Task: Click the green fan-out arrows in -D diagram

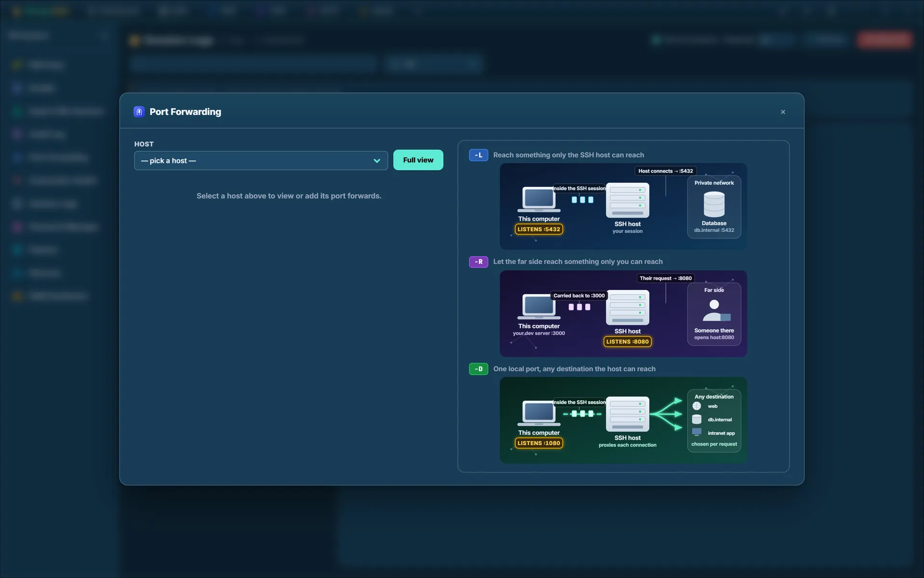Action: (667, 414)
